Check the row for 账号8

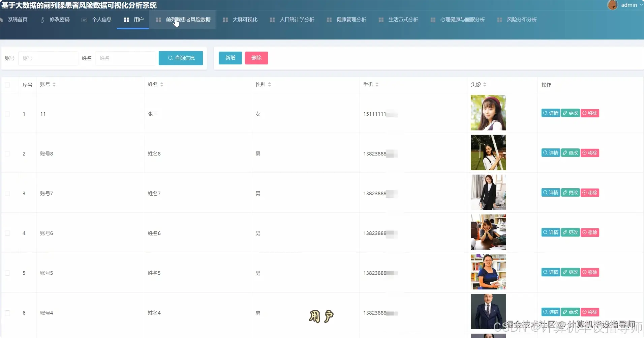pos(7,154)
